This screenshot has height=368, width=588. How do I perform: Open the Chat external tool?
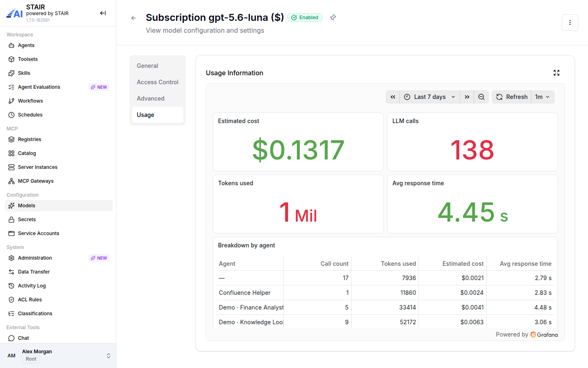pyautogui.click(x=59, y=338)
